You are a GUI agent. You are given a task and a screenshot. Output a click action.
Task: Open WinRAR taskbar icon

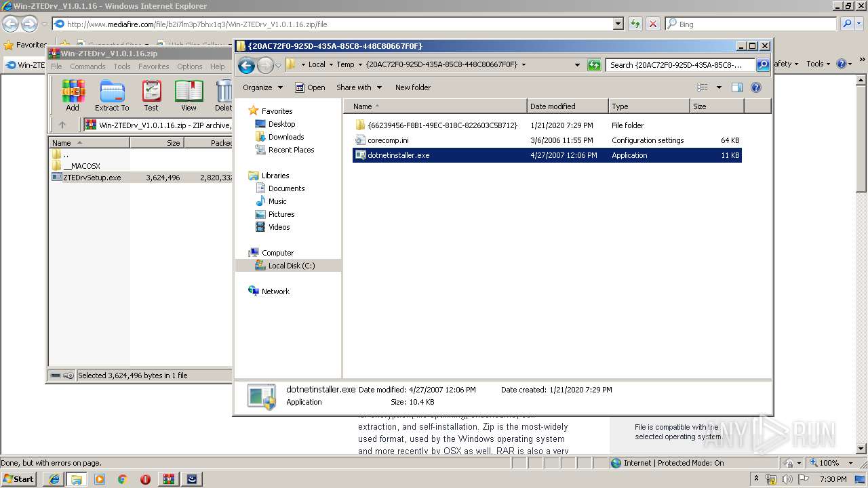tap(168, 479)
